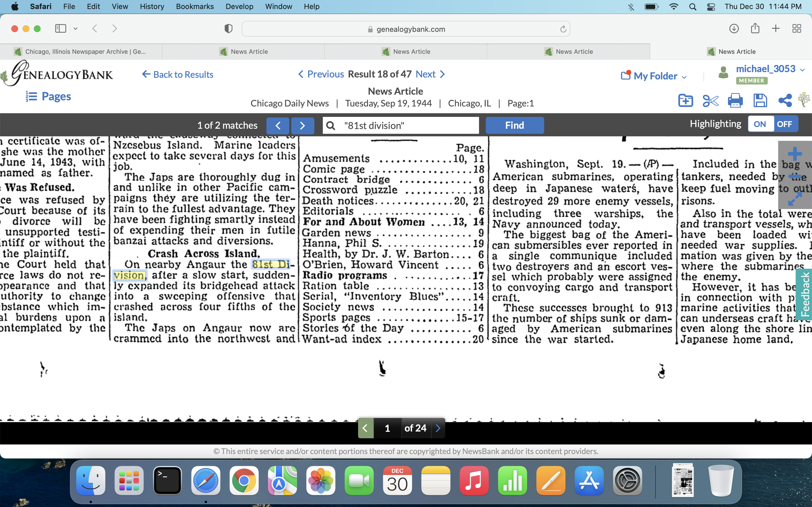Screen dimensions: 812x507
Task: Click the printer icon
Action: (735, 101)
